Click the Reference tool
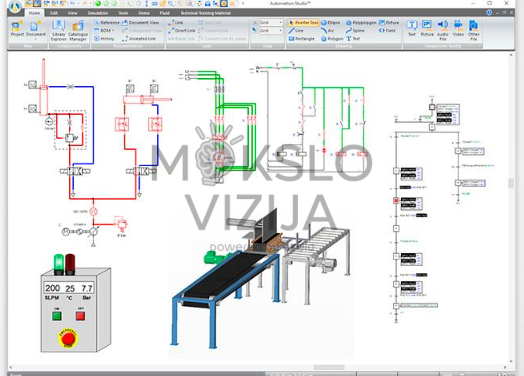This screenshot has width=524, height=376. pyautogui.click(x=107, y=22)
